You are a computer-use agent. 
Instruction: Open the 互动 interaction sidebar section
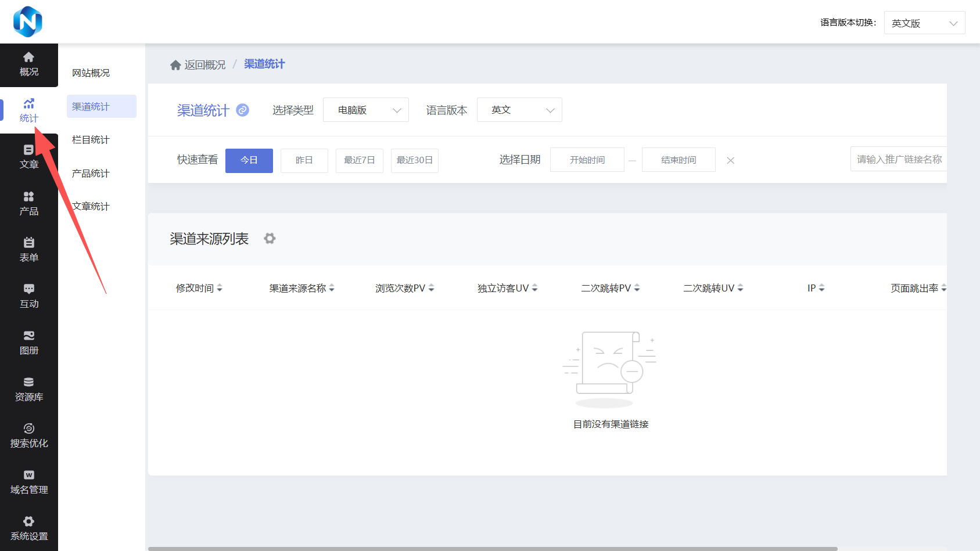28,296
